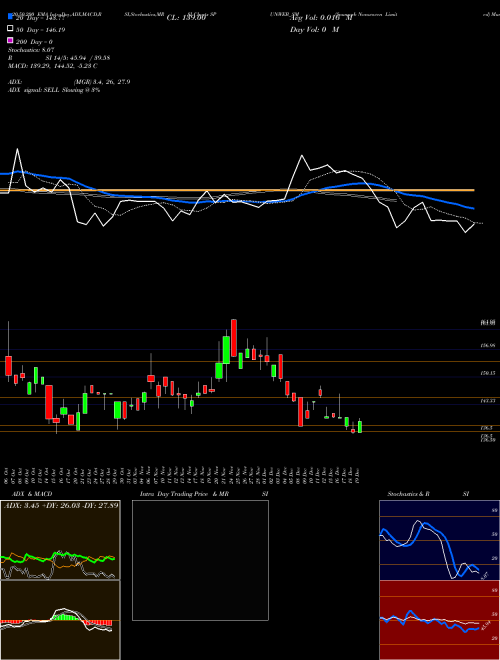Select the '50 Day = 146.19' legend text
The width and height of the screenshot is (500, 660).
[41, 30]
